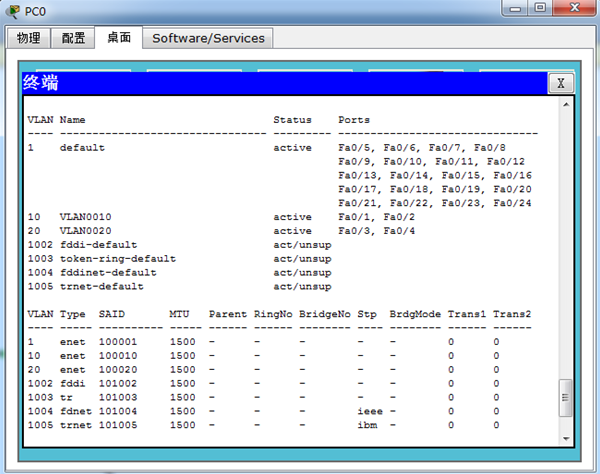Click the 'BrdgMode' column header
The width and height of the screenshot is (600, 474).
pos(415,314)
